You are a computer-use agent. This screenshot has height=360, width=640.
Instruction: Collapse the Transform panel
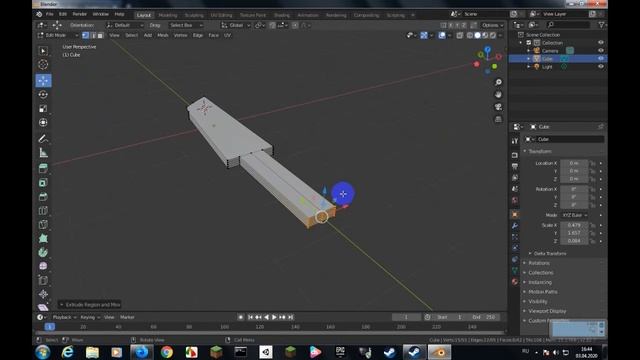540,151
